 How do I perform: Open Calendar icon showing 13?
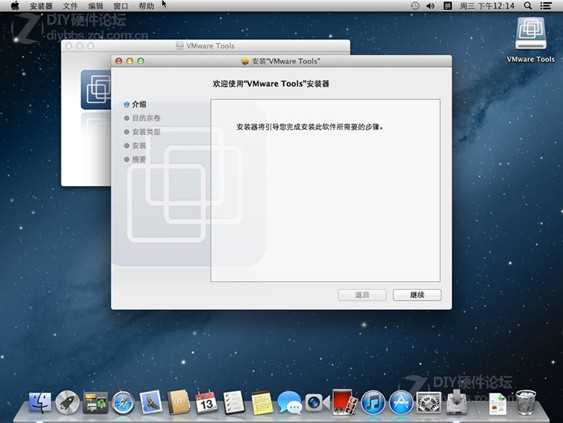[x=206, y=403]
